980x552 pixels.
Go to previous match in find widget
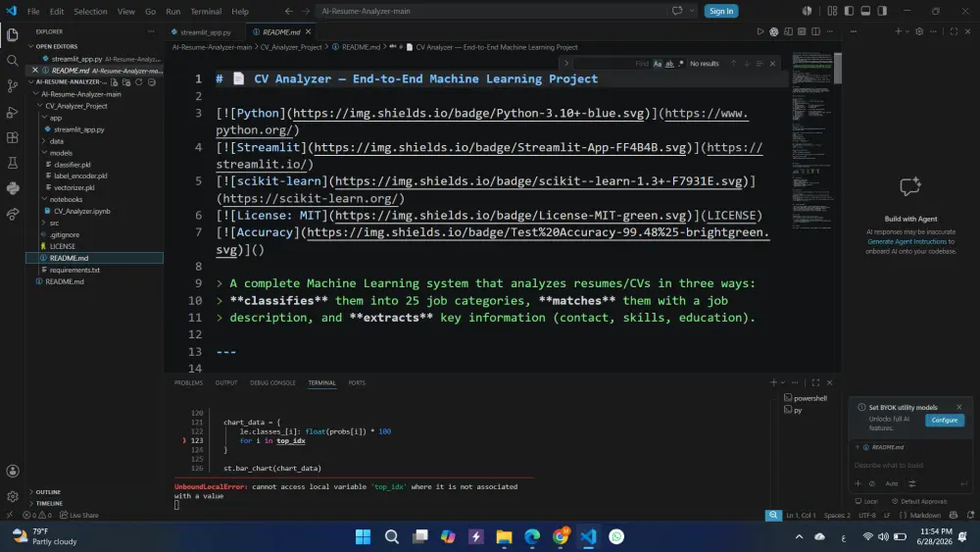(x=734, y=63)
